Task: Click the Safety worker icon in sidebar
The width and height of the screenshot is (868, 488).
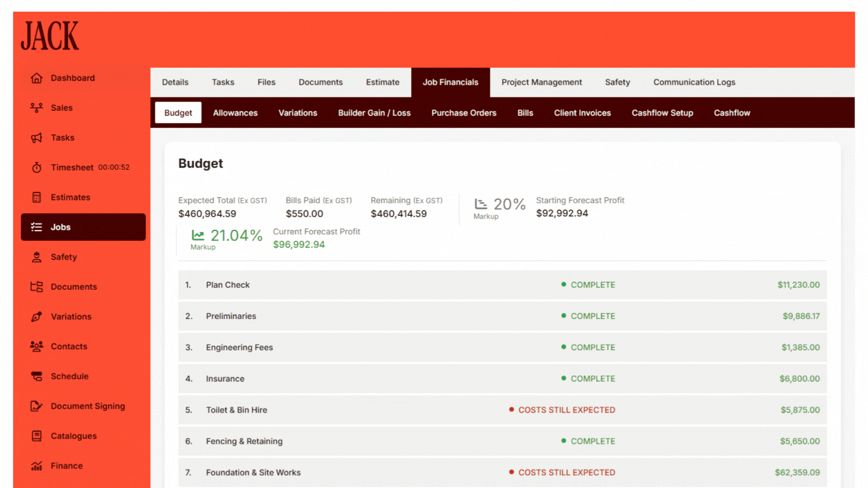Action: (x=37, y=257)
